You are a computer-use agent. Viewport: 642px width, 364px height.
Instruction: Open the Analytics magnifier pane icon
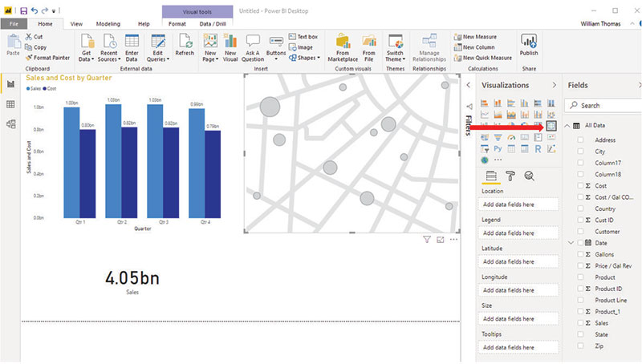(529, 176)
